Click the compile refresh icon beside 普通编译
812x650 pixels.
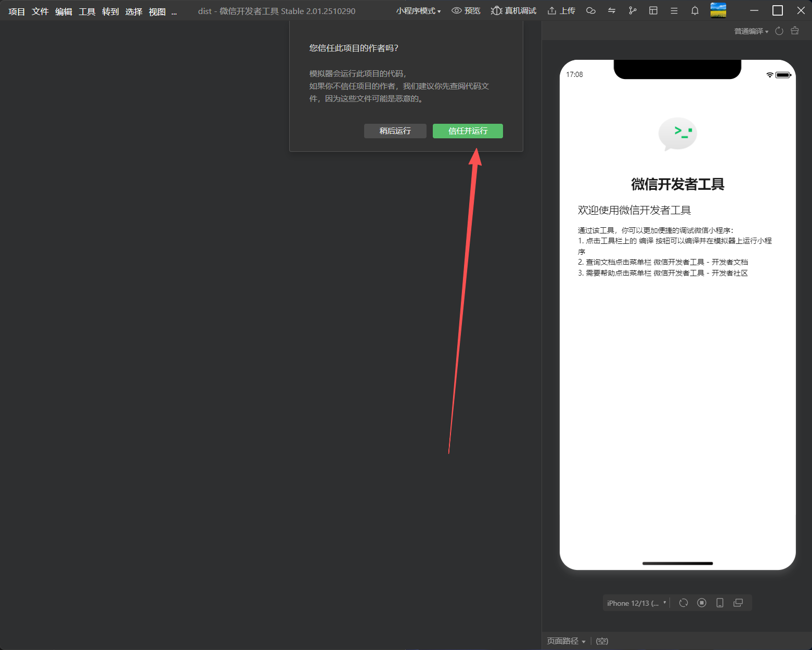tap(779, 31)
